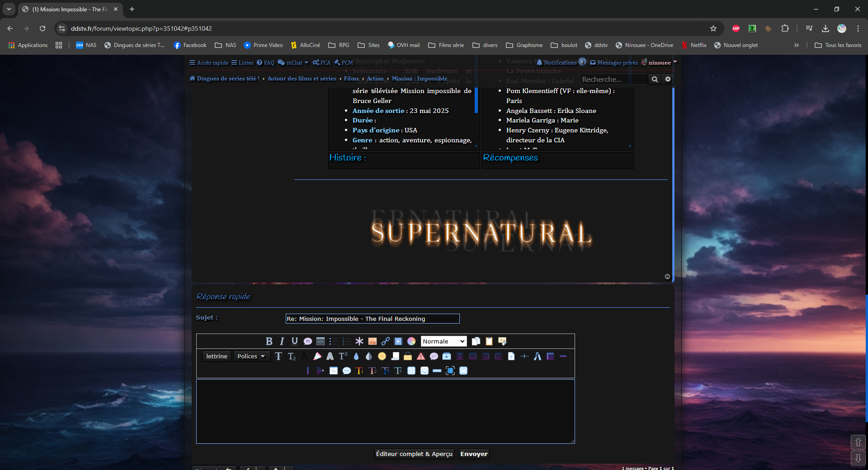Click the horizontal rule line icon

(x=563, y=357)
